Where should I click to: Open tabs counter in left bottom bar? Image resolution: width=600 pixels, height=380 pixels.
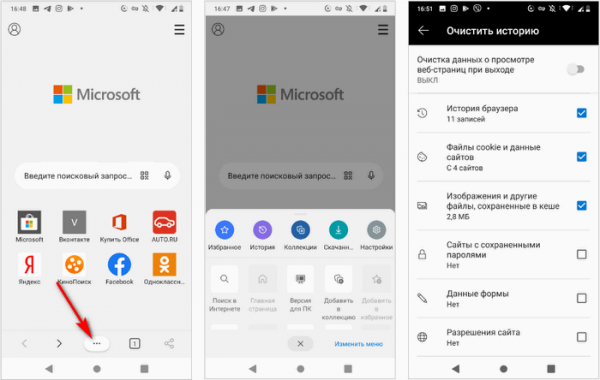coord(134,344)
